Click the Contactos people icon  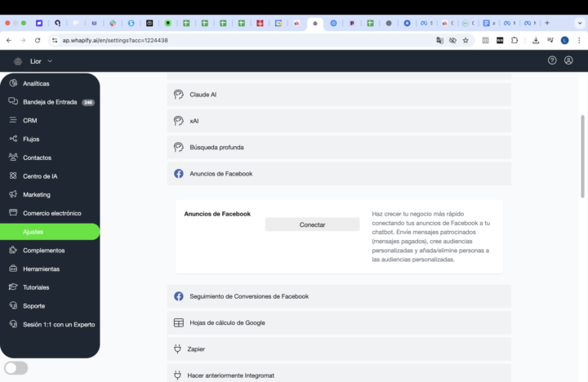point(13,157)
